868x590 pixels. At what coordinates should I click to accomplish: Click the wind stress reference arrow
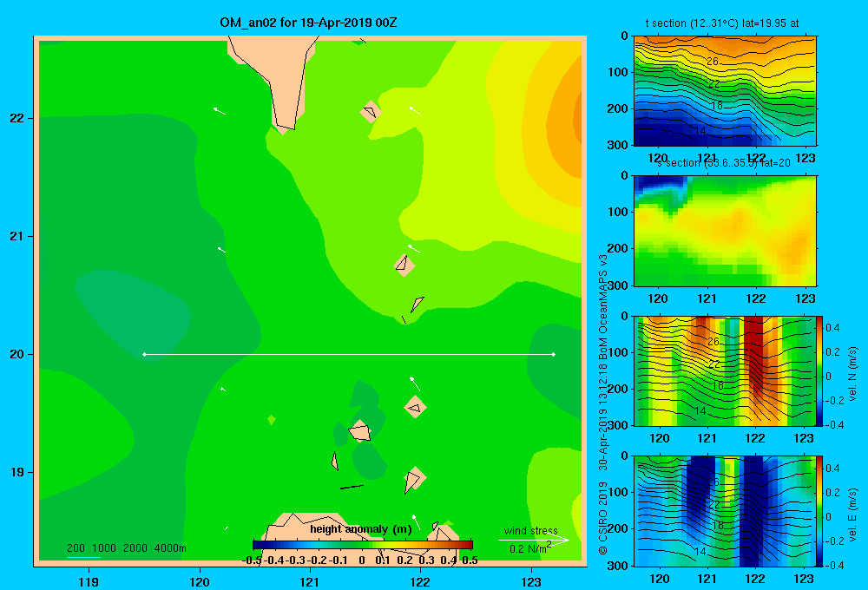click(533, 540)
